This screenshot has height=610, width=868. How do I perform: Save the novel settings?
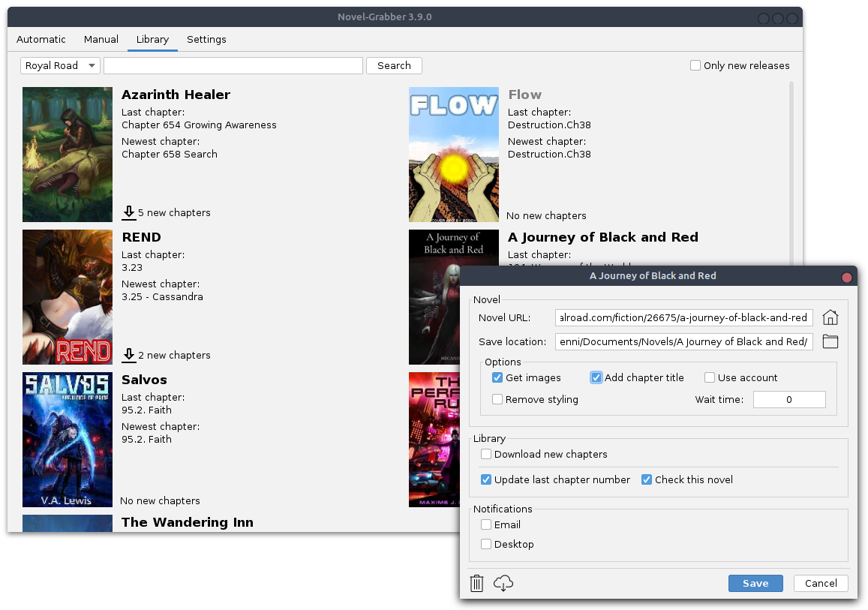[x=755, y=583]
